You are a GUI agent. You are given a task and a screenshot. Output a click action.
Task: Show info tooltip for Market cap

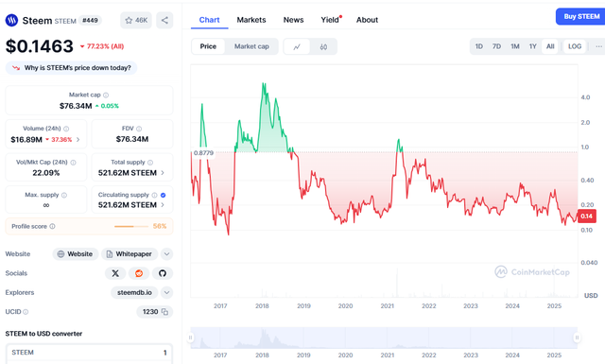click(x=106, y=95)
